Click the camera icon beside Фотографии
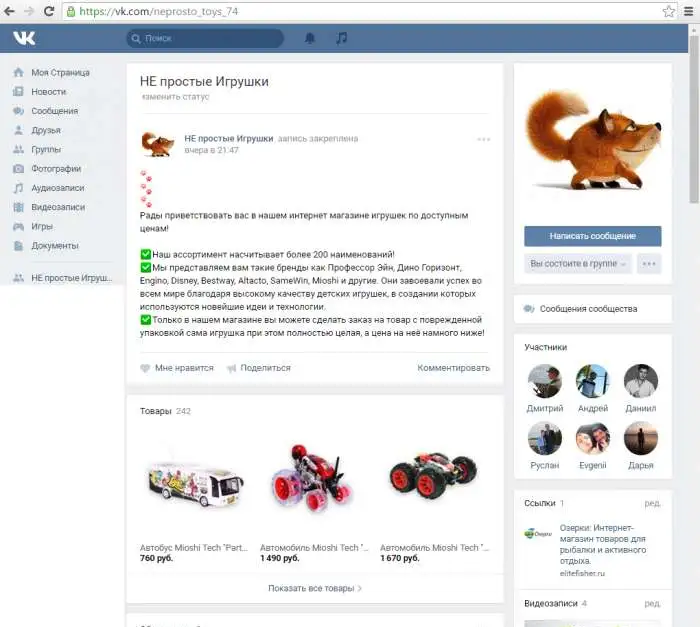 18,168
